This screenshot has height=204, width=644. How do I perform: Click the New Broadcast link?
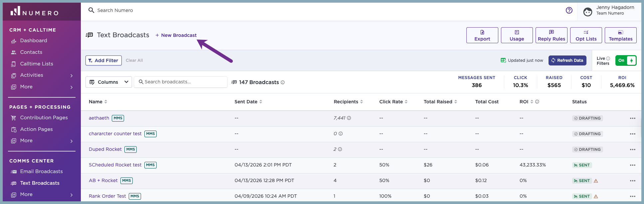[x=176, y=35]
